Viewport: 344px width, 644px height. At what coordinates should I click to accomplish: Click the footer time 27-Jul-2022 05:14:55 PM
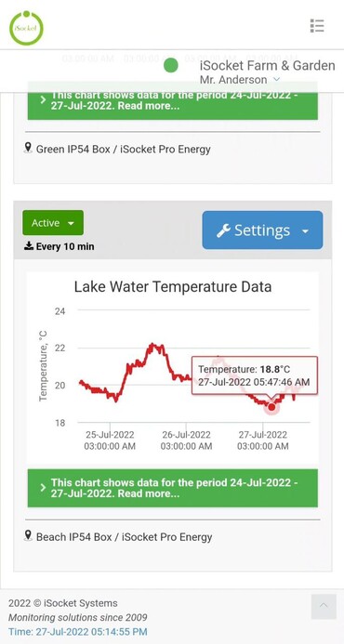pos(78,632)
